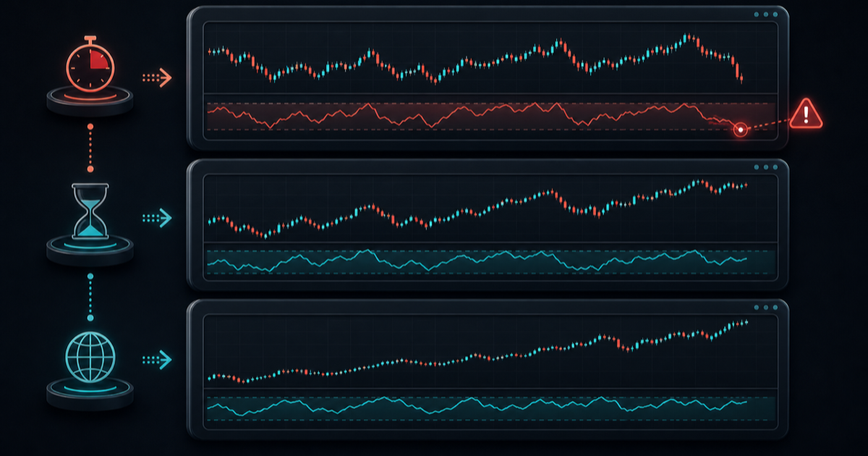Open the three-dot menu of the middle chart panel
The height and width of the screenshot is (456, 868).
[x=765, y=166]
